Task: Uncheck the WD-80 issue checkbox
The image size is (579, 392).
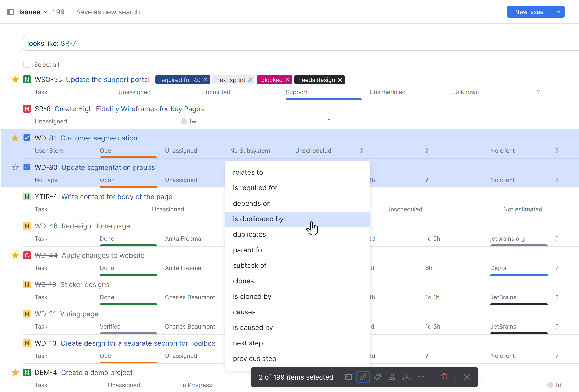Action: click(27, 167)
